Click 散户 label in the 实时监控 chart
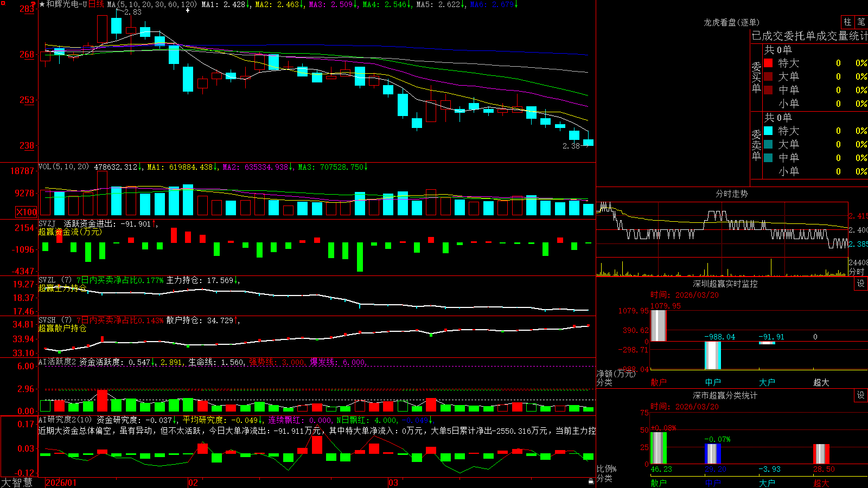The image size is (868, 488). click(x=659, y=382)
